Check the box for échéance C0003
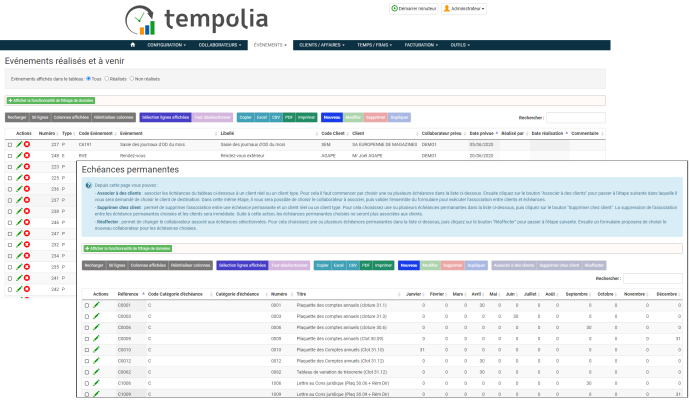This screenshot has width=690, height=400. [x=86, y=316]
